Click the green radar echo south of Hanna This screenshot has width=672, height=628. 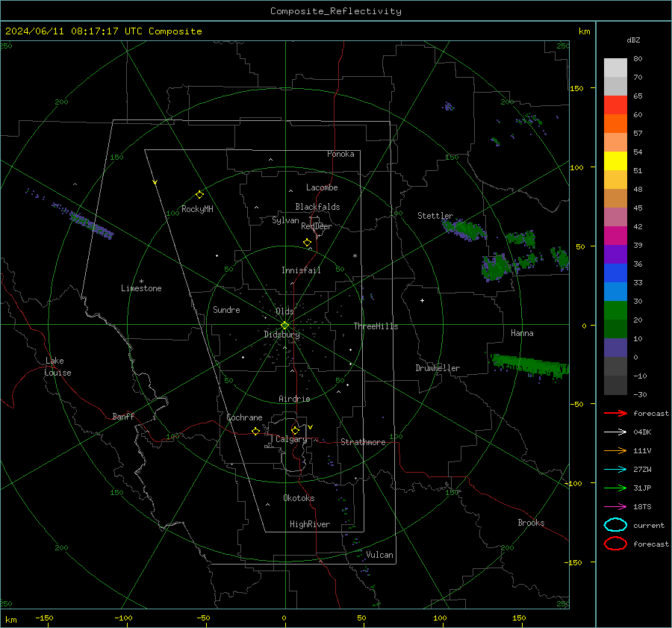point(529,366)
